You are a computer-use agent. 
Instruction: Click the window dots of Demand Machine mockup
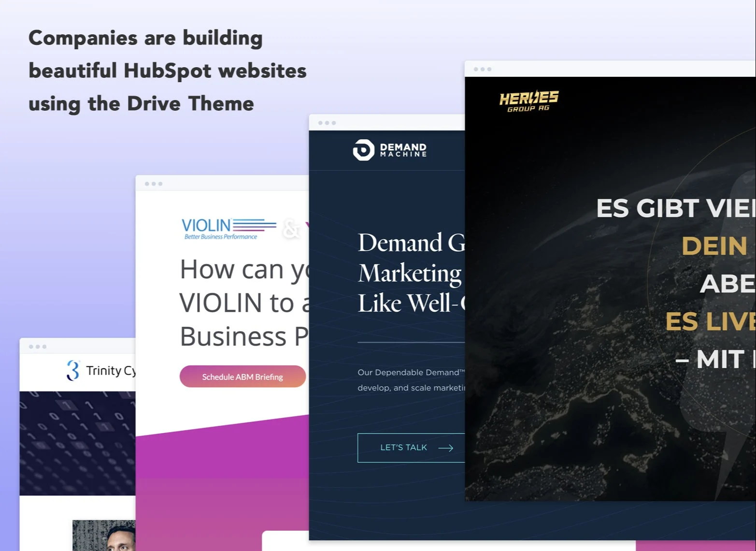click(327, 123)
